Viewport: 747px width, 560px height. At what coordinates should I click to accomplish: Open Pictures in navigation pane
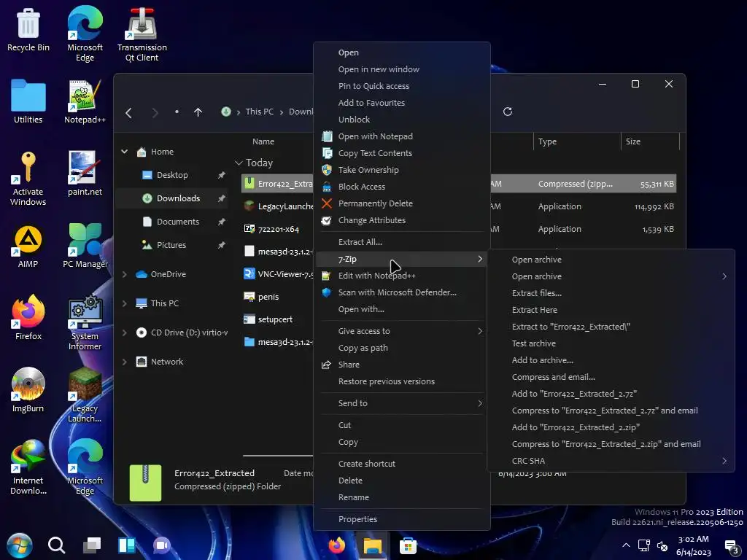(171, 245)
